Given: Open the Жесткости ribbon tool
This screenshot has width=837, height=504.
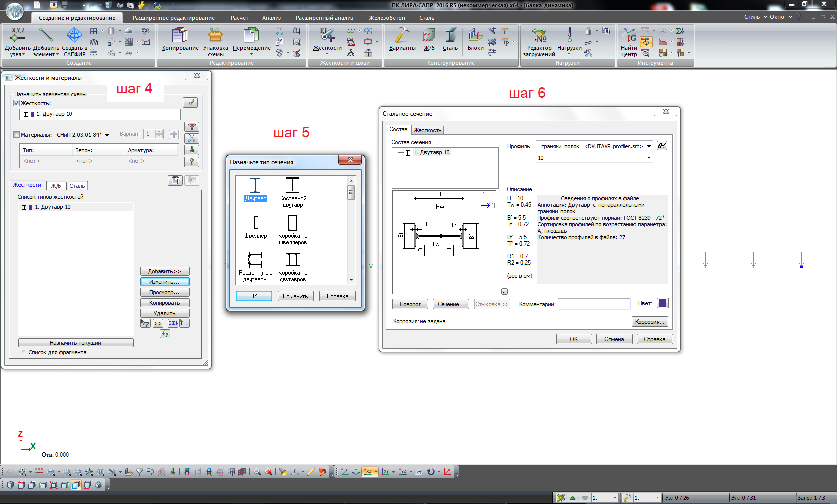Looking at the screenshot, I should click(x=327, y=35).
